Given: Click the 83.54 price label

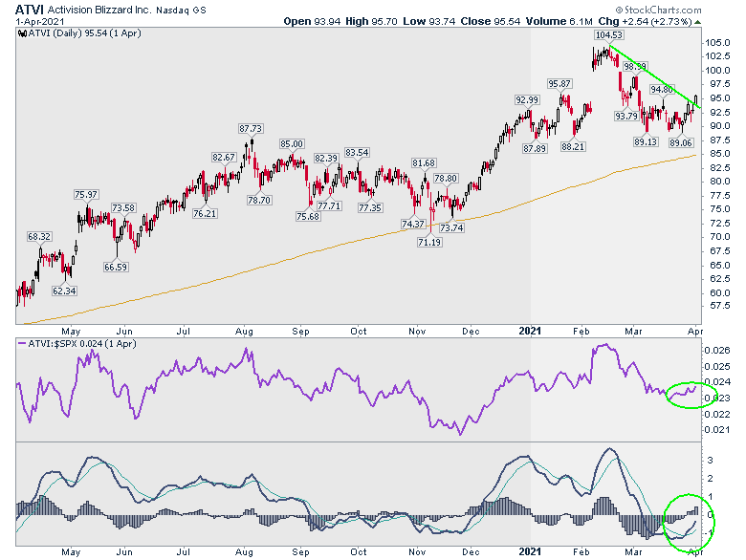Looking at the screenshot, I should coord(357,153).
